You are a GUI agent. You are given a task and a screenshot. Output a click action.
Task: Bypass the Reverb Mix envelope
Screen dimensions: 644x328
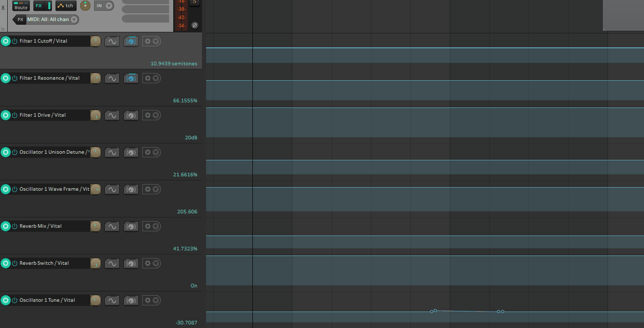(15, 226)
